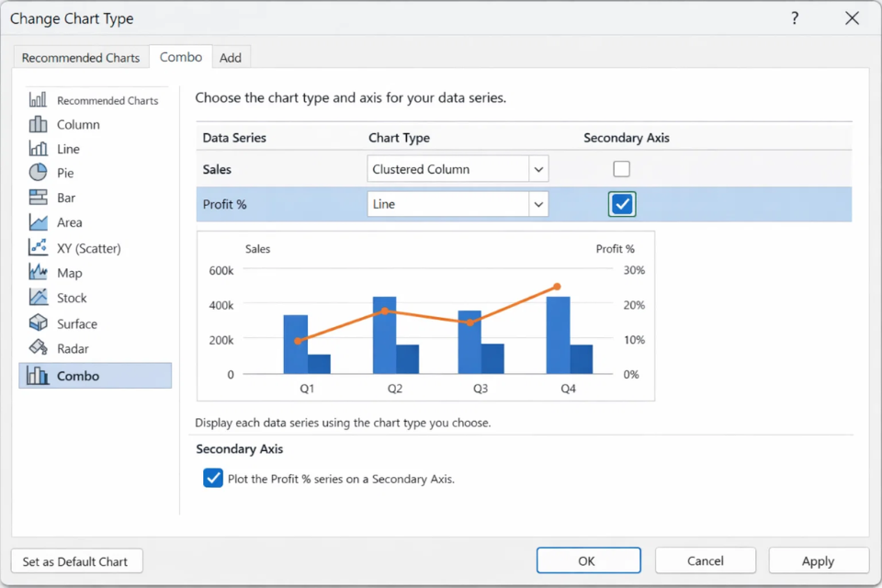Screen dimensions: 882x588
Task: Click the Set as Default Chart button
Action: (x=76, y=560)
